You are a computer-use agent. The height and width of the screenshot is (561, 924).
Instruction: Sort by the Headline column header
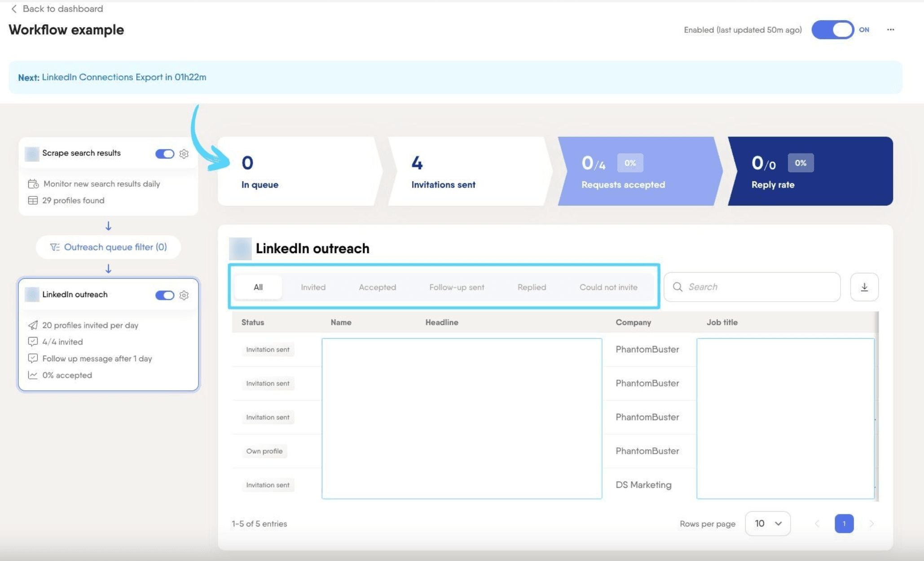442,322
